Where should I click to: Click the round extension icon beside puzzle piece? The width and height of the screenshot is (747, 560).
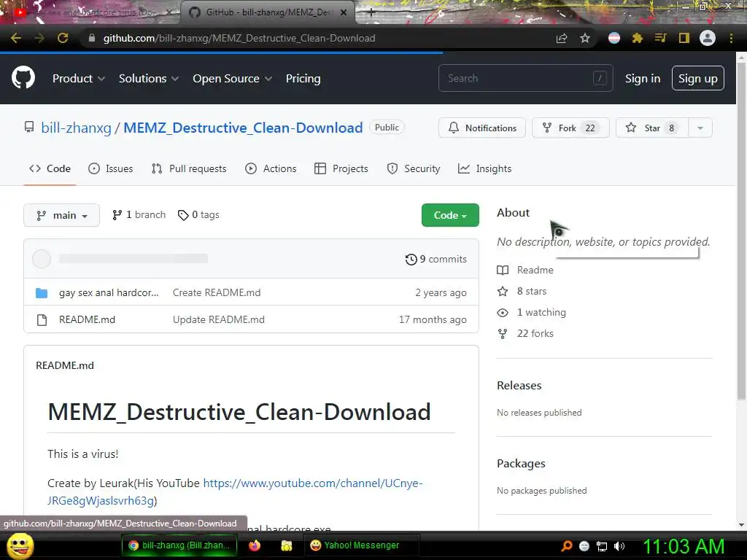click(614, 38)
